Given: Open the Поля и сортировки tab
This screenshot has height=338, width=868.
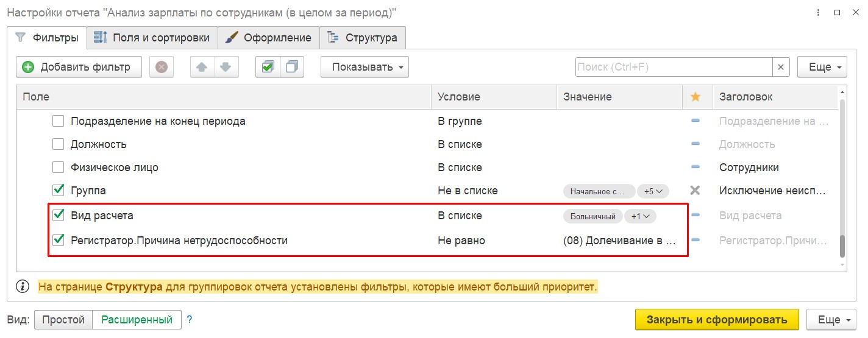Looking at the screenshot, I should coord(152,38).
